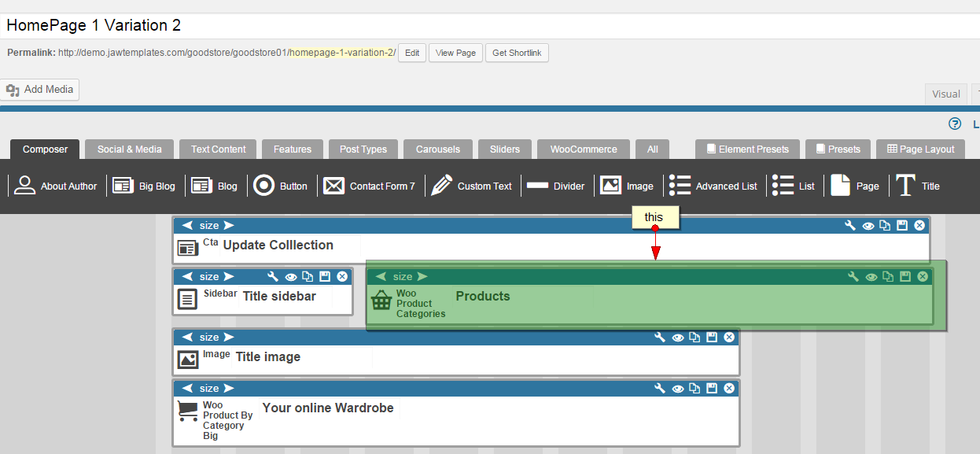Switch to the WooCommerce tab
Screen dimensions: 980x454
click(581, 149)
